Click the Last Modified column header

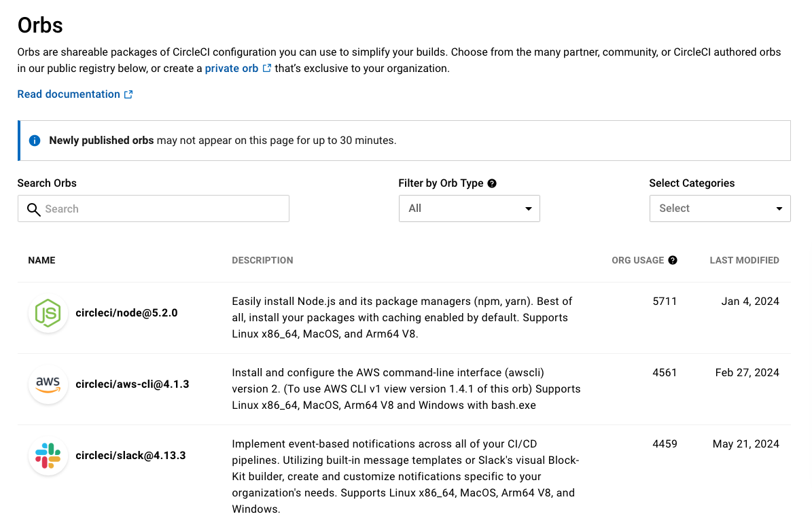pos(744,260)
